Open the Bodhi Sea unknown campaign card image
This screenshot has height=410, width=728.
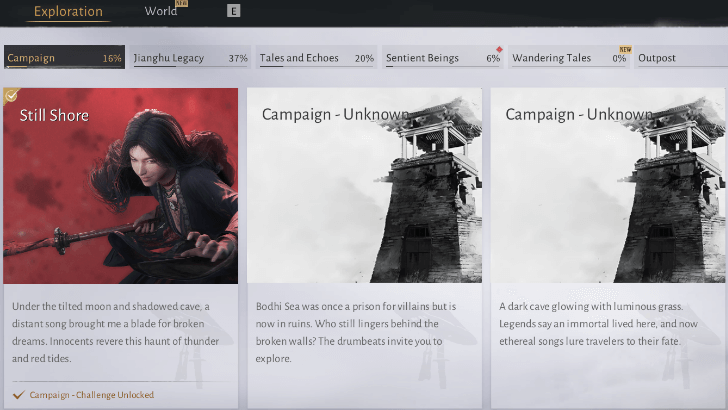pos(364,185)
